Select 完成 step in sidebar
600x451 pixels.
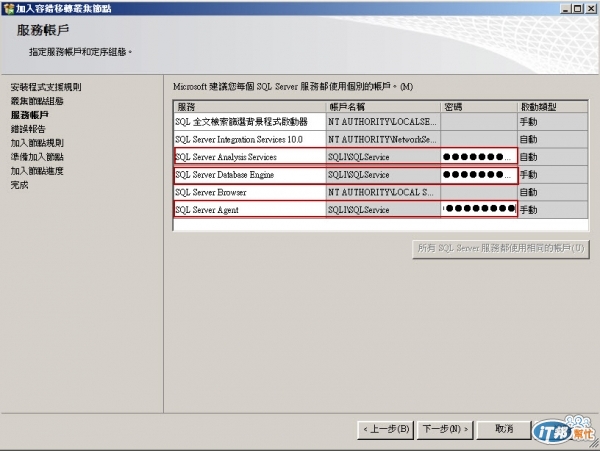tap(20, 185)
